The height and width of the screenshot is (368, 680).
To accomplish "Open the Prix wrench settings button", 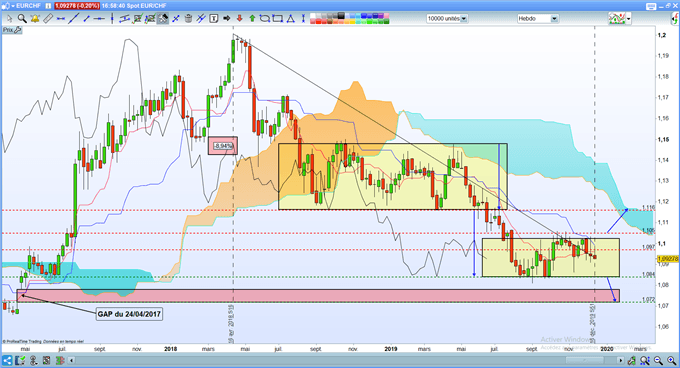I will coord(12,30).
